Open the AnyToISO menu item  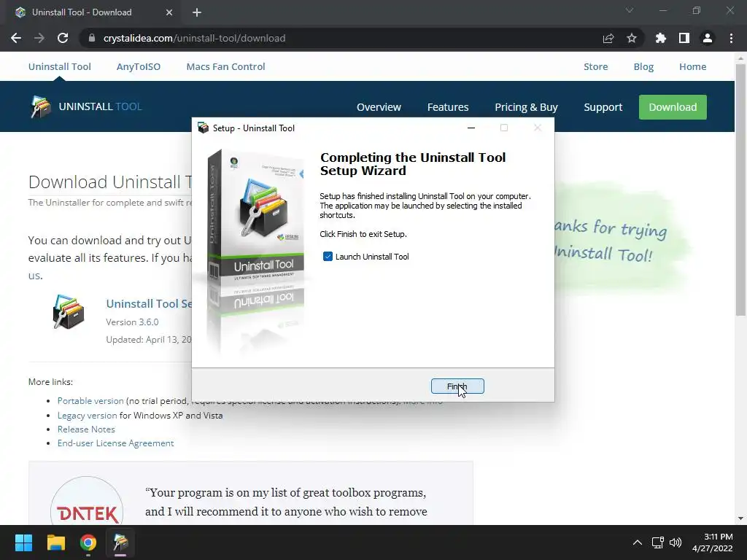click(139, 66)
